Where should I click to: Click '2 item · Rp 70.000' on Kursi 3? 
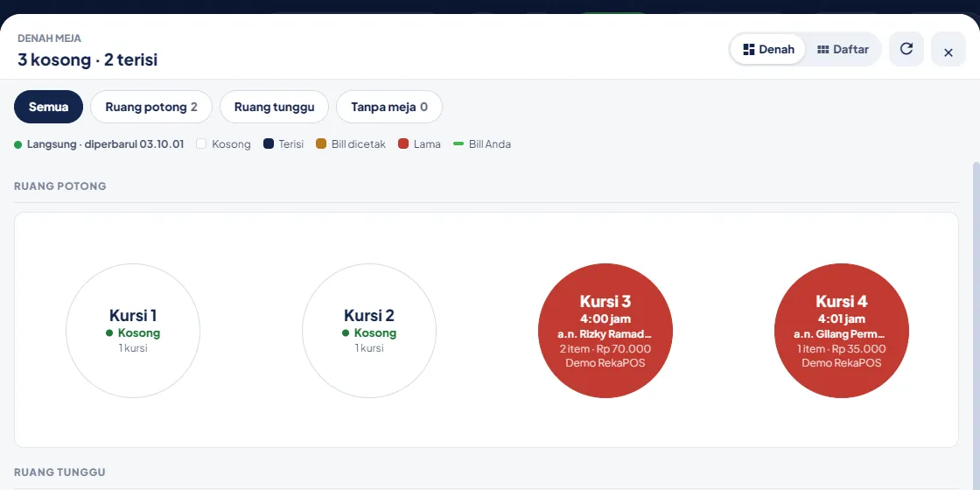605,349
